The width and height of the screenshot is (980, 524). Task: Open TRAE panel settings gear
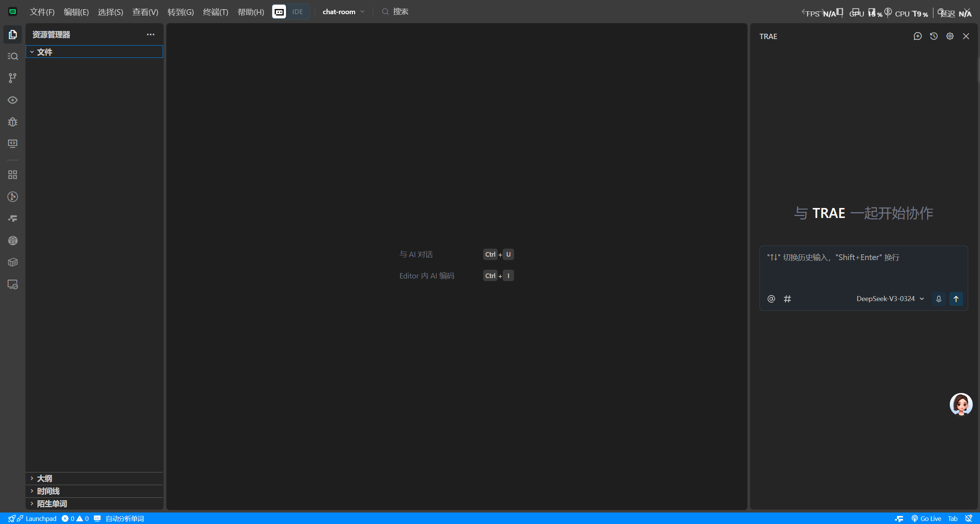click(950, 36)
